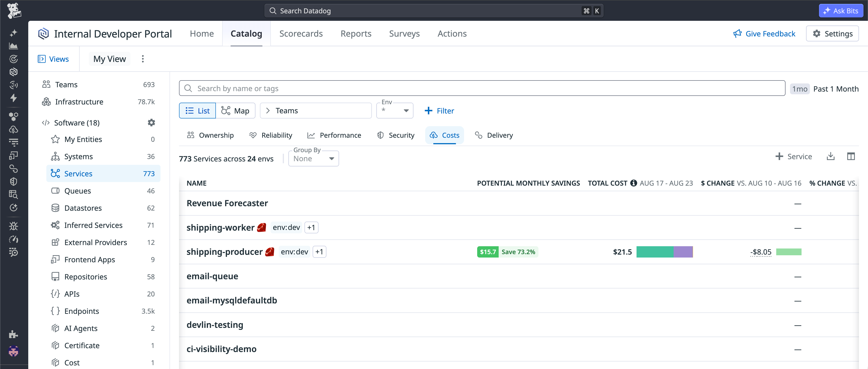This screenshot has height=369, width=868.
Task: Open the Group By dropdown
Action: point(313,158)
